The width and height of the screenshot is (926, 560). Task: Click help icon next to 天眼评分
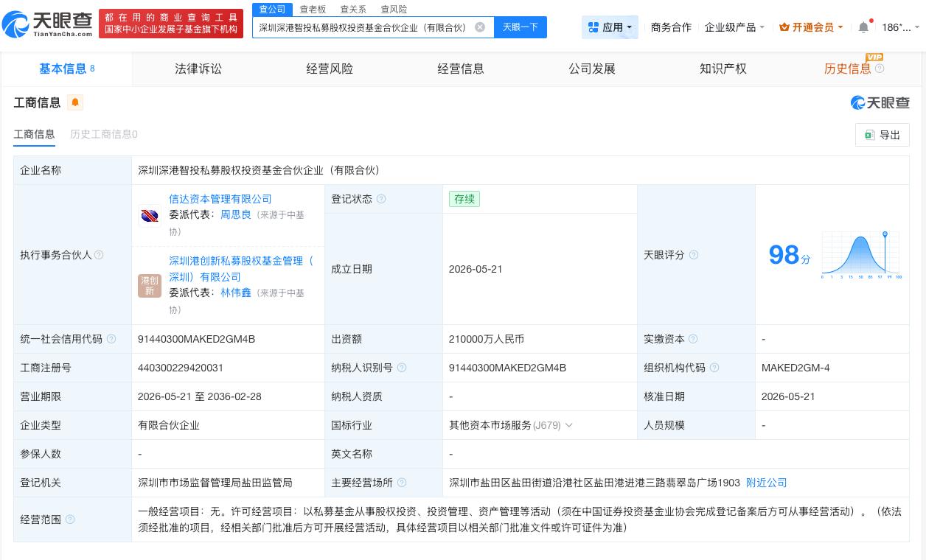click(x=693, y=255)
